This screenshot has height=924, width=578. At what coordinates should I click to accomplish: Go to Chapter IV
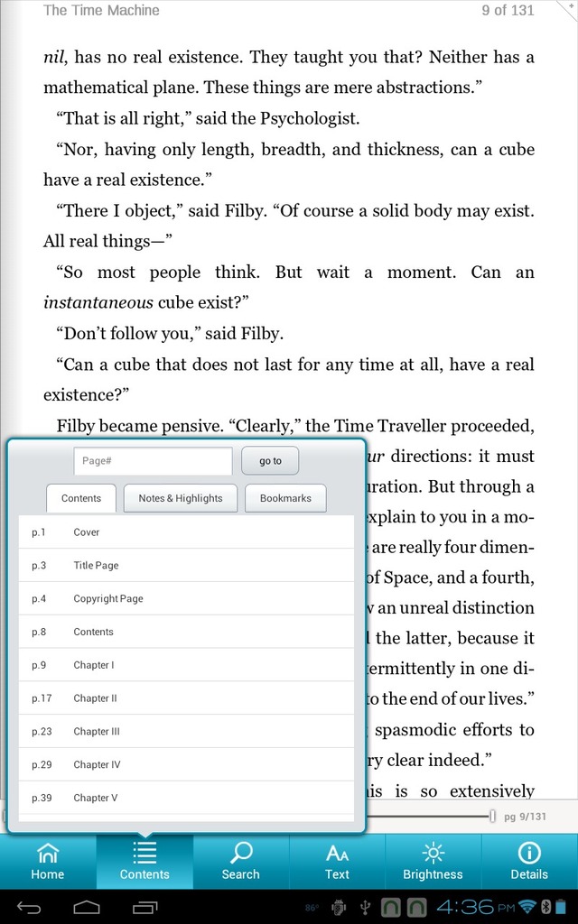[186, 764]
